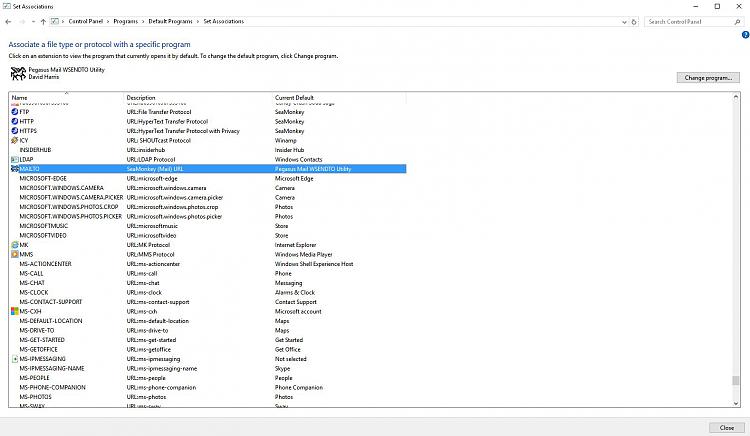The image size is (750, 436).
Task: Click the icon beside MS-IPMESSAGING
Action: coord(15,359)
